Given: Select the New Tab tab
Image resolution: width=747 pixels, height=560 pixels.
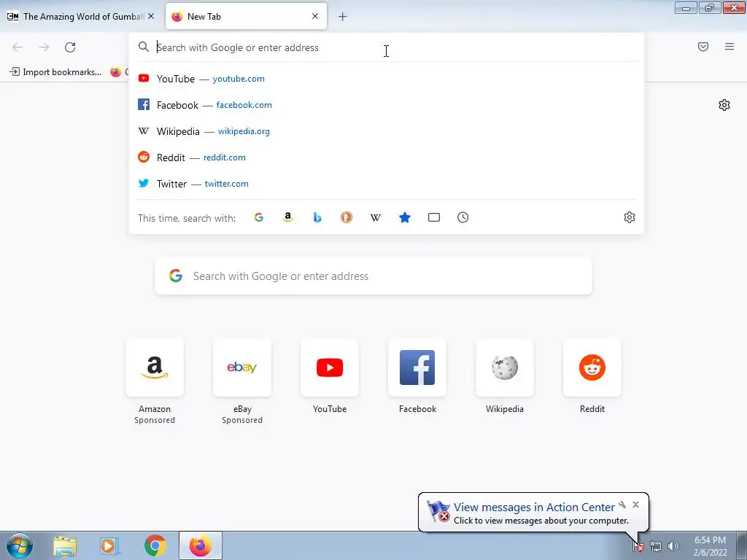Looking at the screenshot, I should 246,16.
